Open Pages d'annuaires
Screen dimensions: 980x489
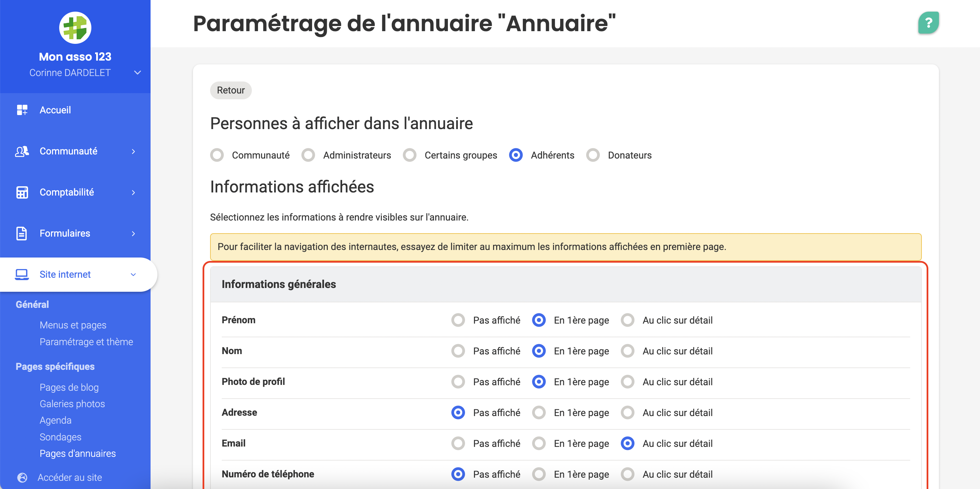[x=78, y=453]
